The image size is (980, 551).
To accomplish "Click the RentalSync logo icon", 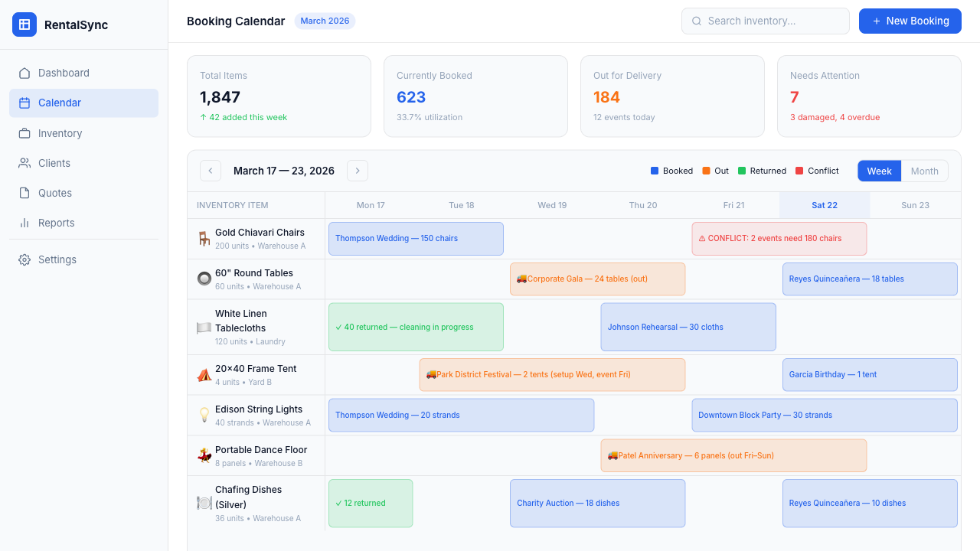I will coord(24,24).
